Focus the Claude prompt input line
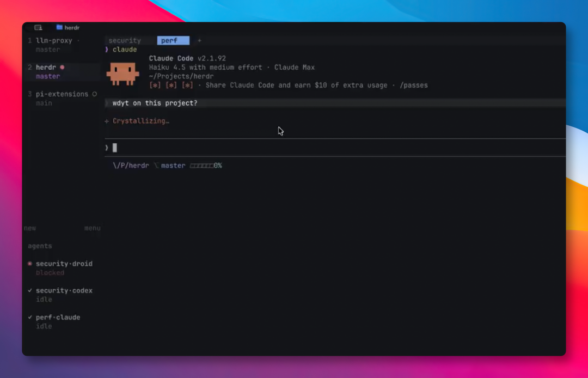 click(x=335, y=148)
